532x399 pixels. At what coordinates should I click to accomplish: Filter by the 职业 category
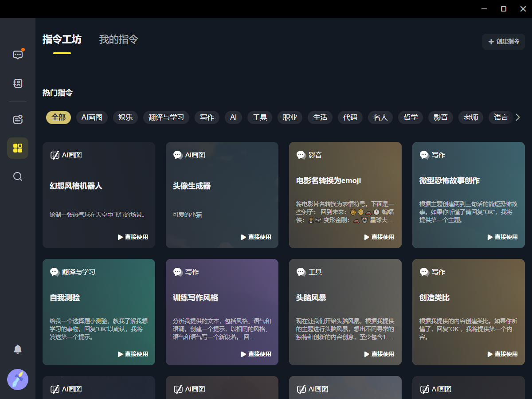click(x=290, y=117)
